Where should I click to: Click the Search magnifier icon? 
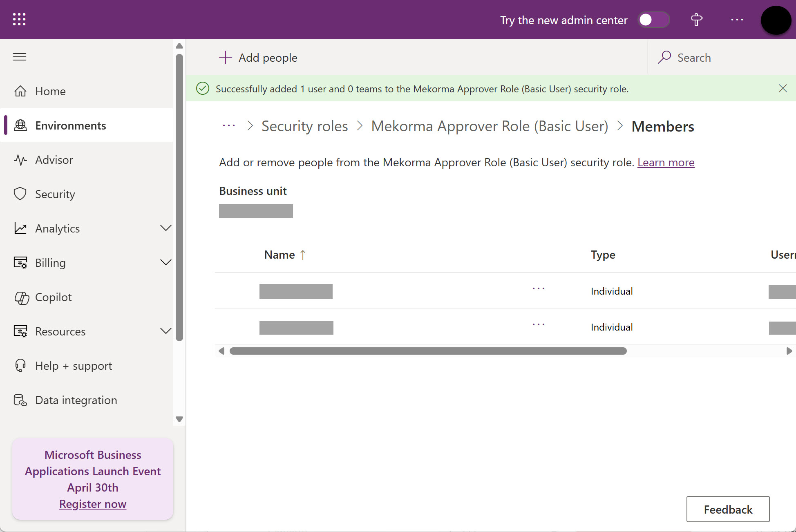click(664, 57)
